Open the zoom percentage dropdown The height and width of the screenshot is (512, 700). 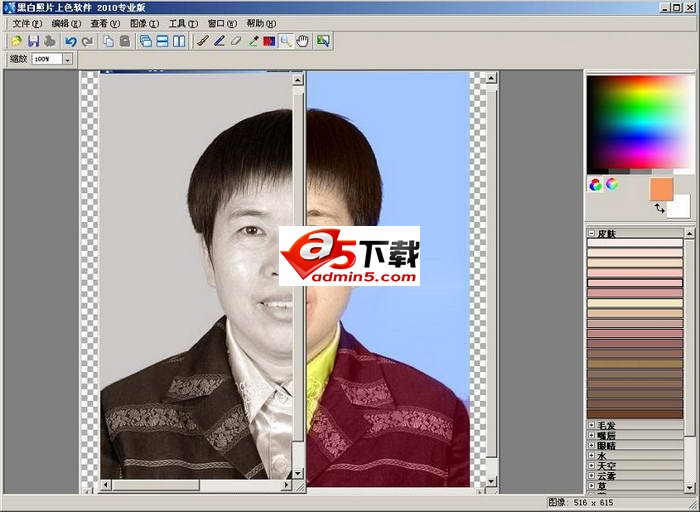point(67,60)
